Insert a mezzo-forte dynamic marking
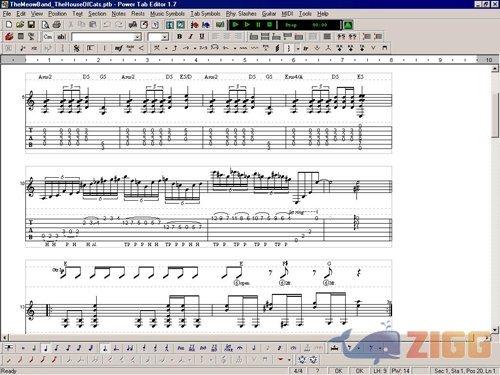Viewport: 500px width, 375px height. [119, 48]
